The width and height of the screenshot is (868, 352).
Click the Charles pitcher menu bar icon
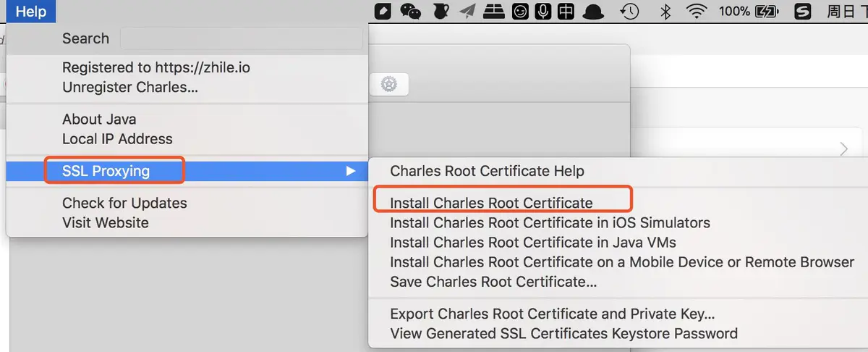[x=441, y=11]
